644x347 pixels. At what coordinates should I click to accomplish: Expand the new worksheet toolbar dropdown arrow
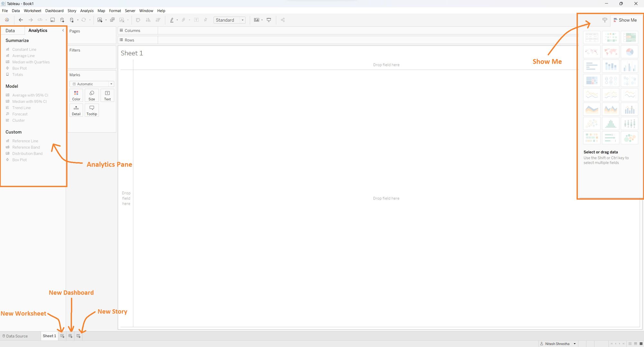[x=106, y=20]
